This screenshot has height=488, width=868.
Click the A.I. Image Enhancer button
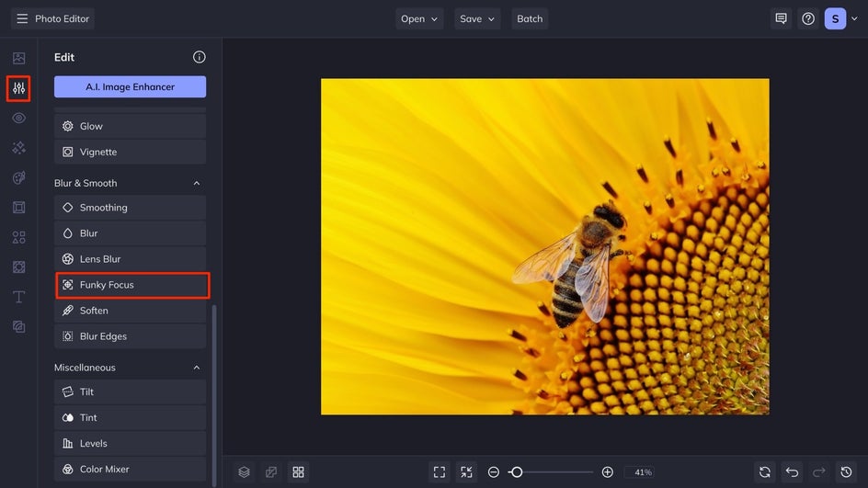130,86
